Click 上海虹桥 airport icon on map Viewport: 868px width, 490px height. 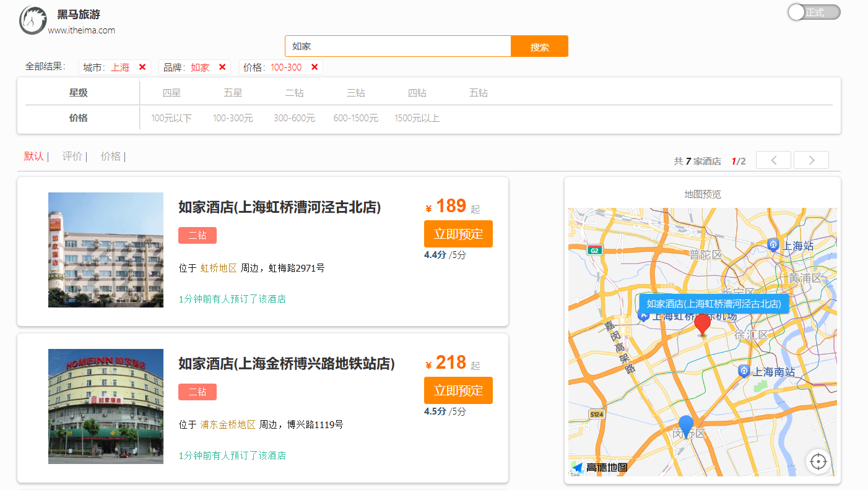644,316
